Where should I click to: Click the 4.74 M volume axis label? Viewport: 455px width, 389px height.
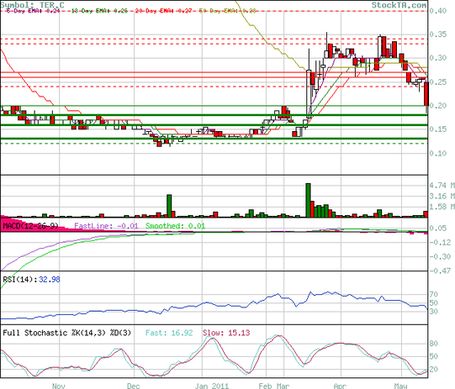[x=442, y=185]
